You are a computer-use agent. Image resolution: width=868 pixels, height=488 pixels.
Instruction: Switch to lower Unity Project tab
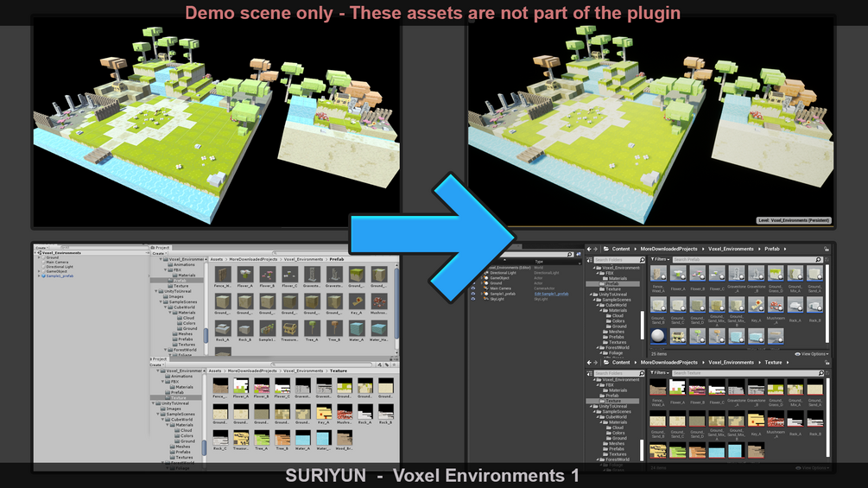158,359
